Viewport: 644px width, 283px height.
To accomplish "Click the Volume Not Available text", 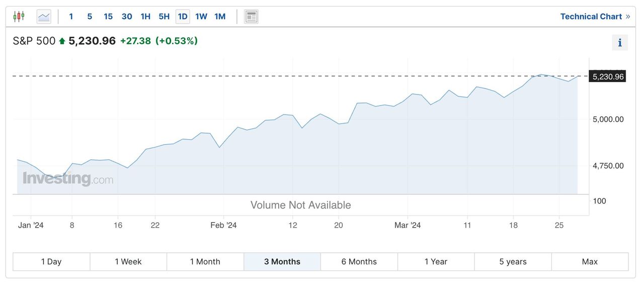I will 301,205.
